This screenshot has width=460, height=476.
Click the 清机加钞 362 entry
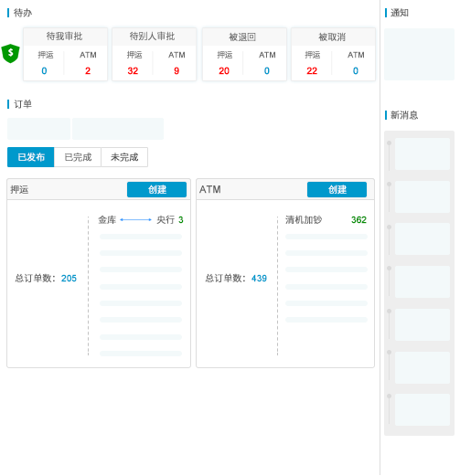coord(326,219)
